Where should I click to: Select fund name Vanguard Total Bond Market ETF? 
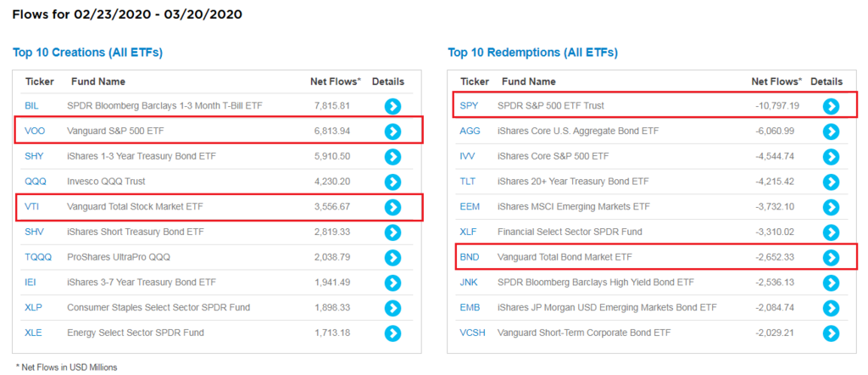565,257
